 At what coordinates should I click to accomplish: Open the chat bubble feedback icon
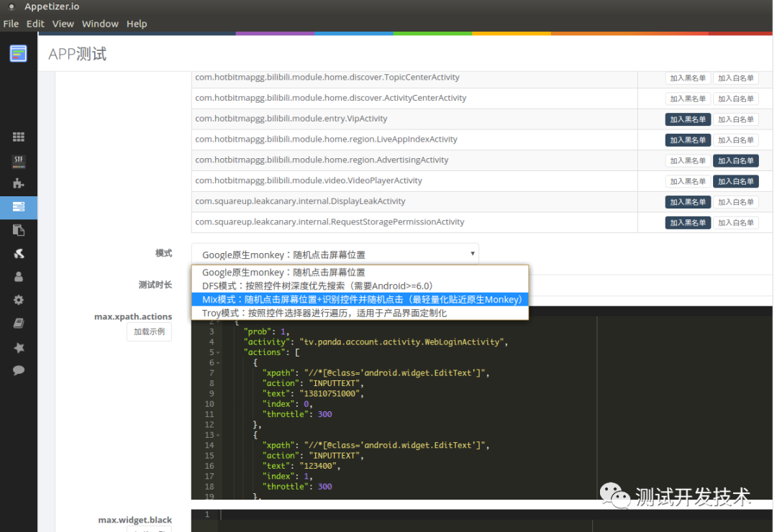coord(18,370)
